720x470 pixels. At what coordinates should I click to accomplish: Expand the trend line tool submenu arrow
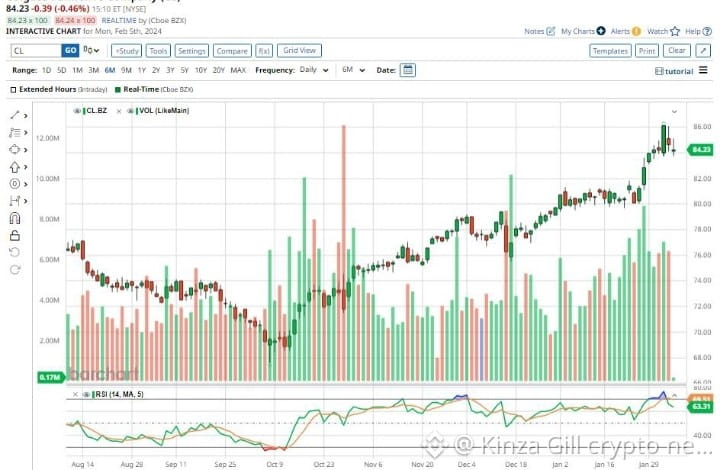pyautogui.click(x=26, y=116)
